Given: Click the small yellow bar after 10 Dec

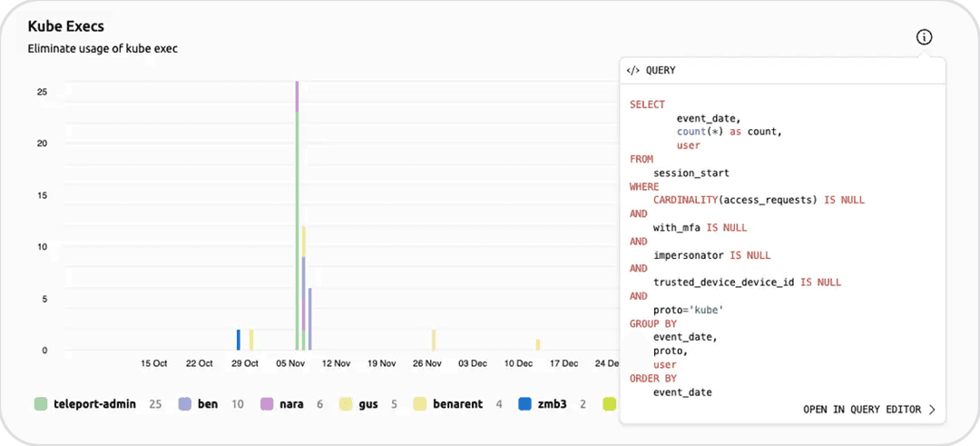Looking at the screenshot, I should [x=538, y=344].
